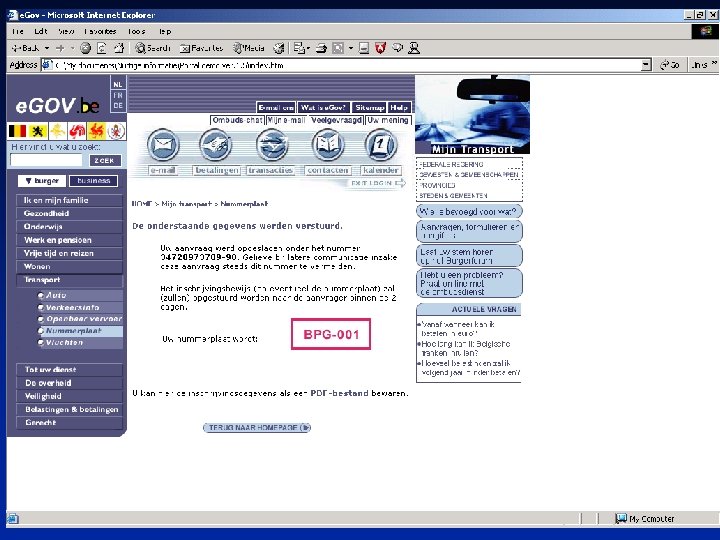The width and height of the screenshot is (720, 540).
Task: Select the burger tab
Action: [42, 181]
